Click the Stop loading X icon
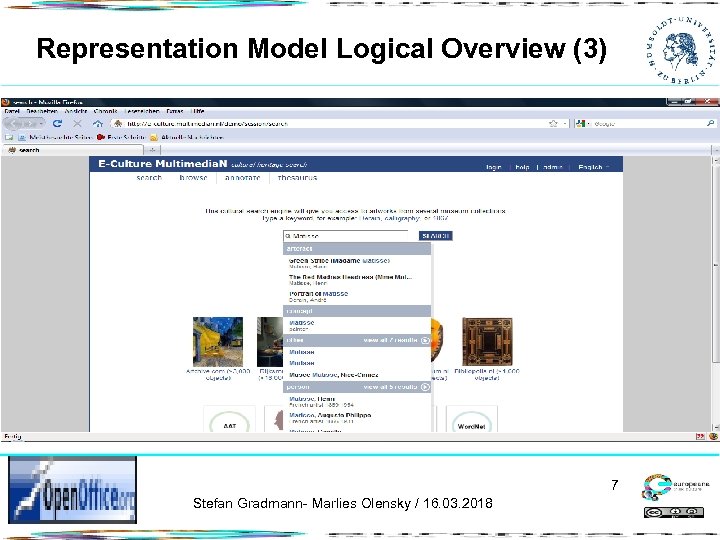 pos(78,124)
